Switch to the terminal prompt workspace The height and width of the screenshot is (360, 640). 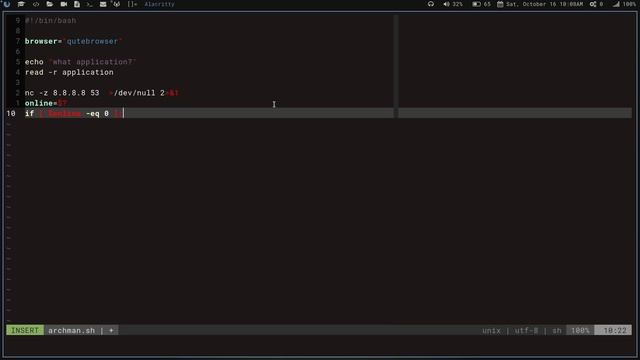click(89, 4)
